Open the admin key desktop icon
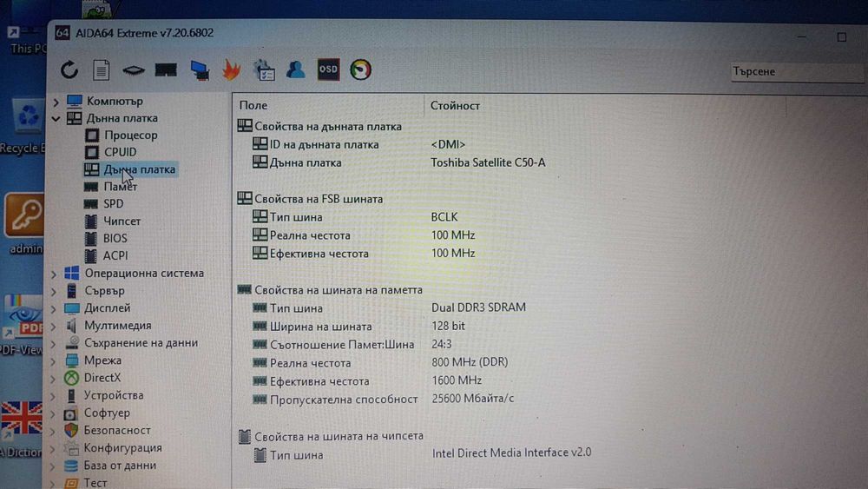868x489 pixels. pyautogui.click(x=23, y=222)
